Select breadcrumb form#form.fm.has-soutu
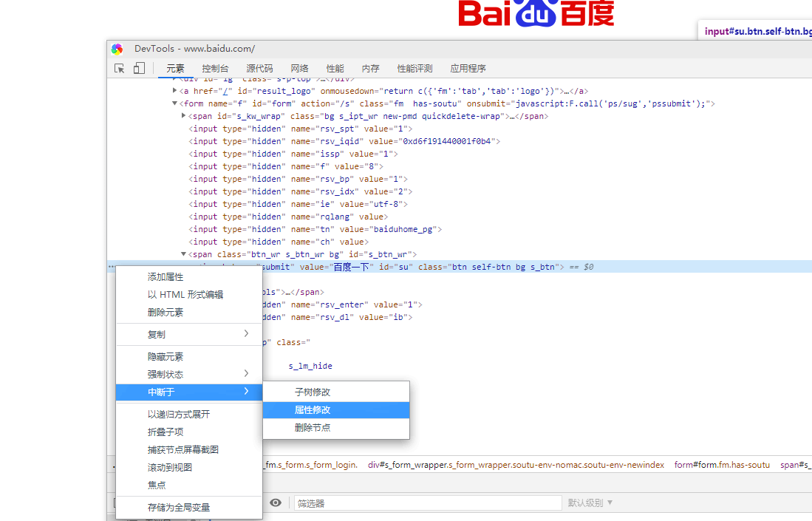This screenshot has height=521, width=812. pyautogui.click(x=722, y=465)
